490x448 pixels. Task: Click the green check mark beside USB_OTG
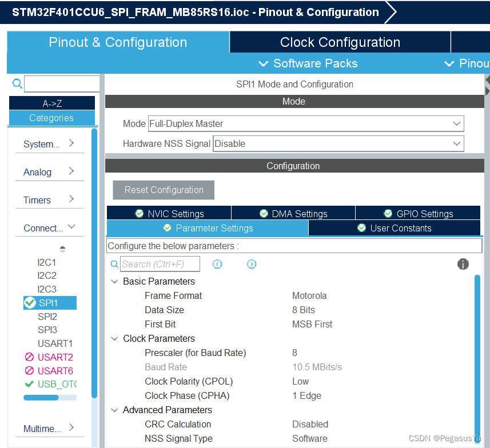click(x=29, y=384)
